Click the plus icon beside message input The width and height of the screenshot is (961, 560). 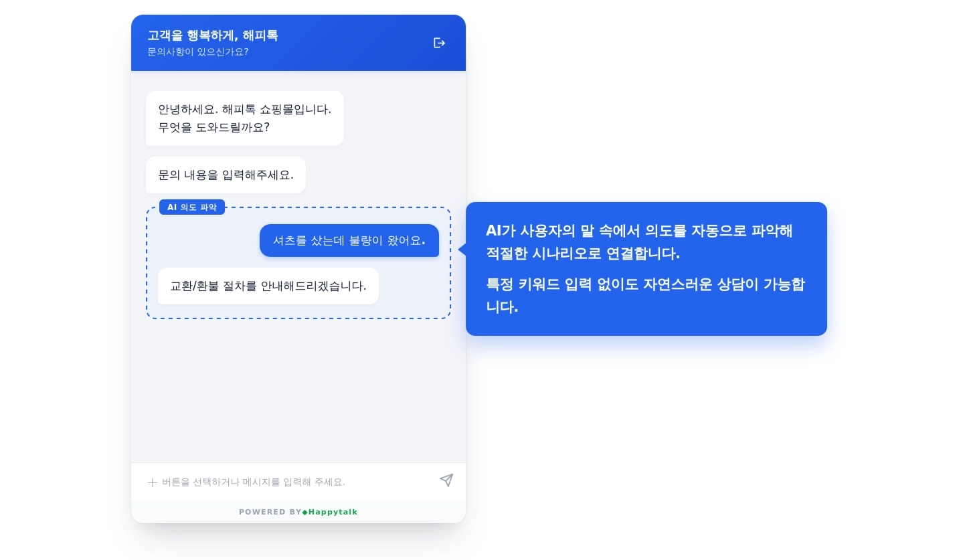153,482
